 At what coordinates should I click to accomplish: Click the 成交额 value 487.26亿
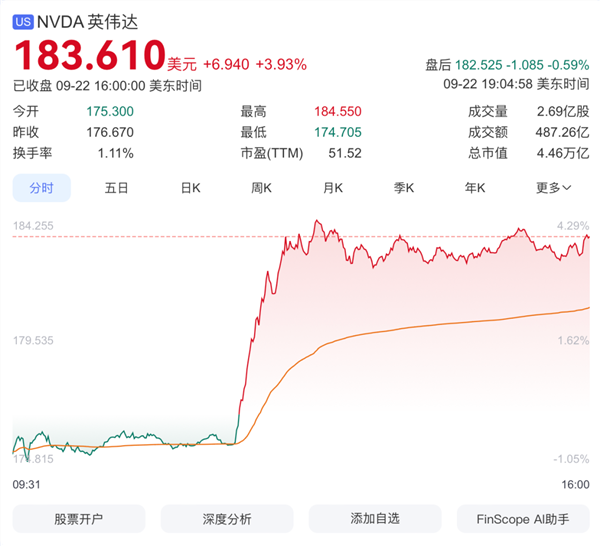(562, 132)
